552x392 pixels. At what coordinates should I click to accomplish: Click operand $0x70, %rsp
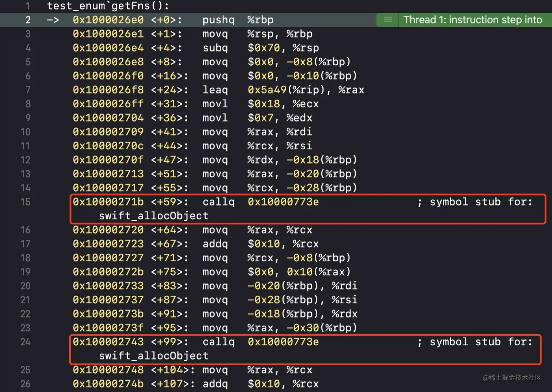[283, 48]
